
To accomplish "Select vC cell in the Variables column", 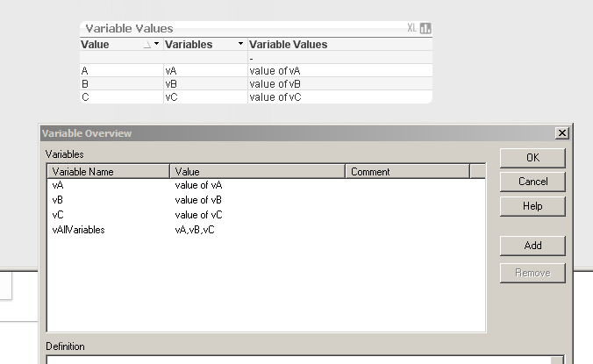I will click(x=205, y=97).
